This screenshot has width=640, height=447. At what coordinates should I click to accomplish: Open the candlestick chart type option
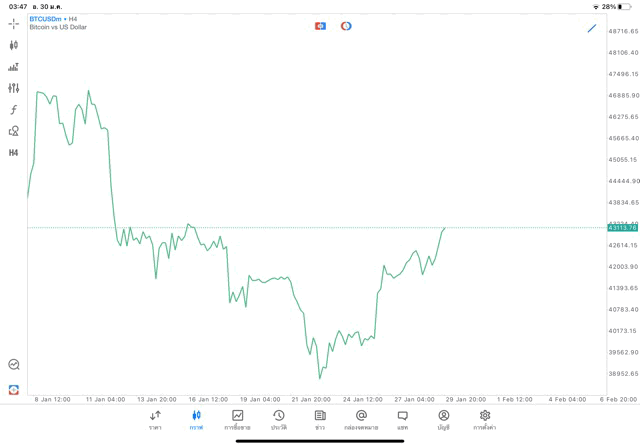[14, 45]
